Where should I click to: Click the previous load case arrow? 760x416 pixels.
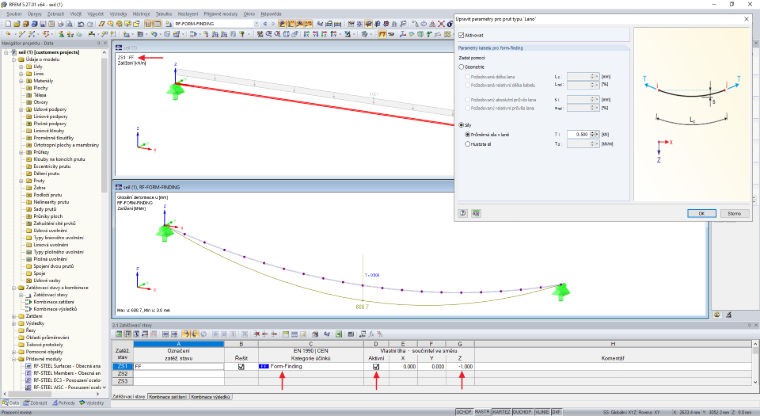pyautogui.click(x=265, y=24)
